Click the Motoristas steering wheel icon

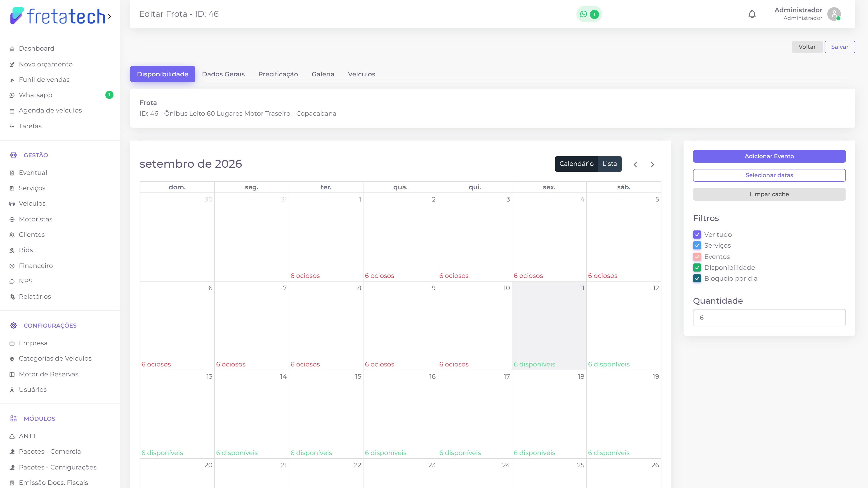tap(12, 219)
